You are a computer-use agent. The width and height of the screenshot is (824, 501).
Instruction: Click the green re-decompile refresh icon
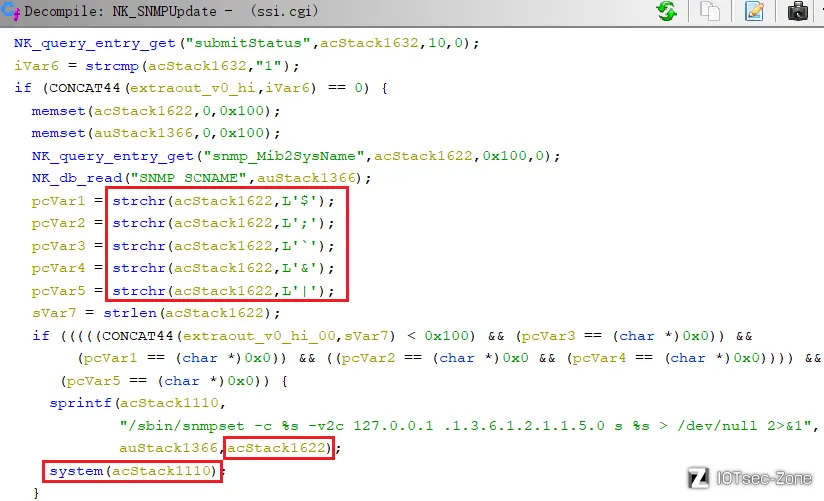[x=667, y=11]
